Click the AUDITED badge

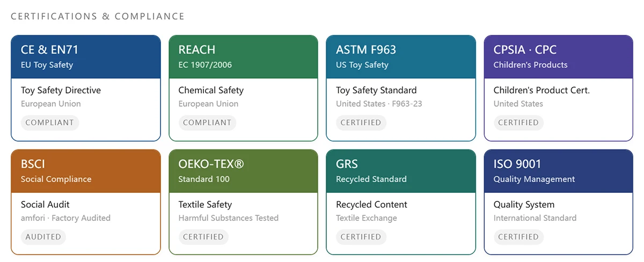pos(43,237)
